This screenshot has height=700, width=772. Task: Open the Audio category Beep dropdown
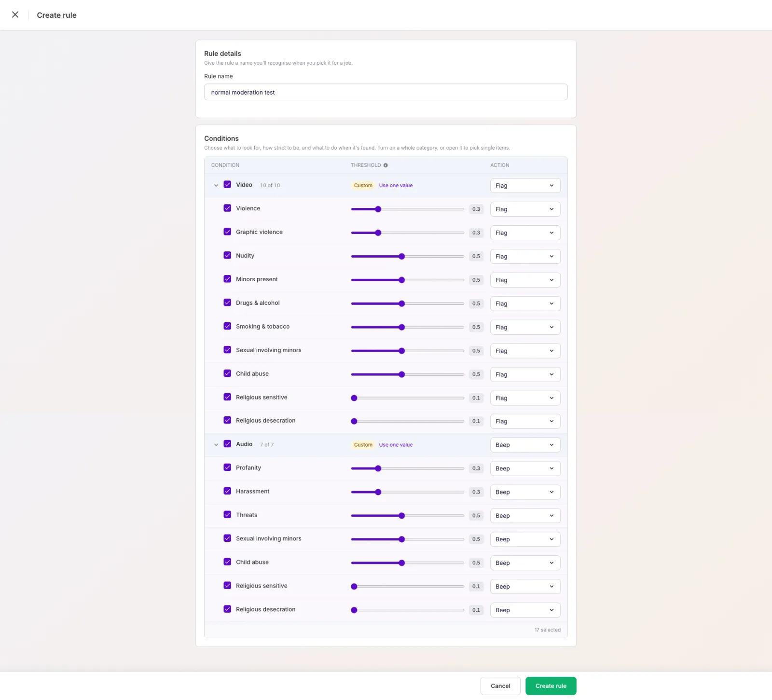point(525,445)
